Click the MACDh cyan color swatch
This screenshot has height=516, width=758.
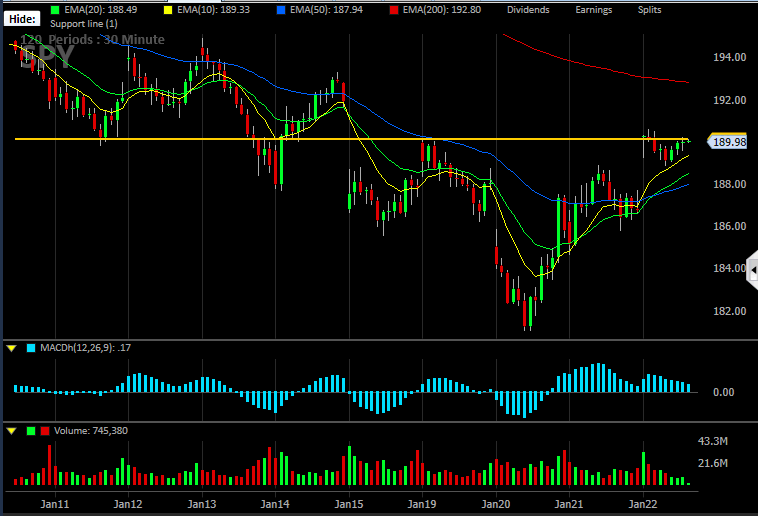31,348
